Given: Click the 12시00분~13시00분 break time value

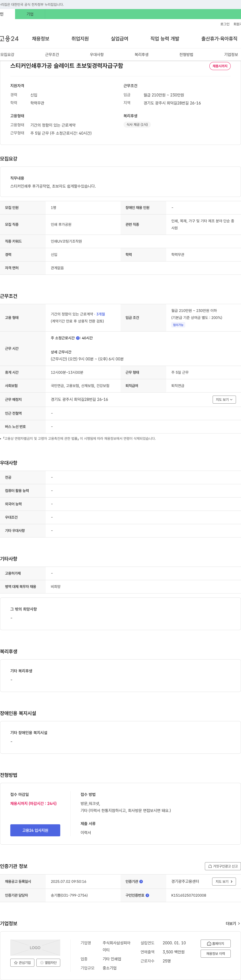Looking at the screenshot, I should click(67, 372).
